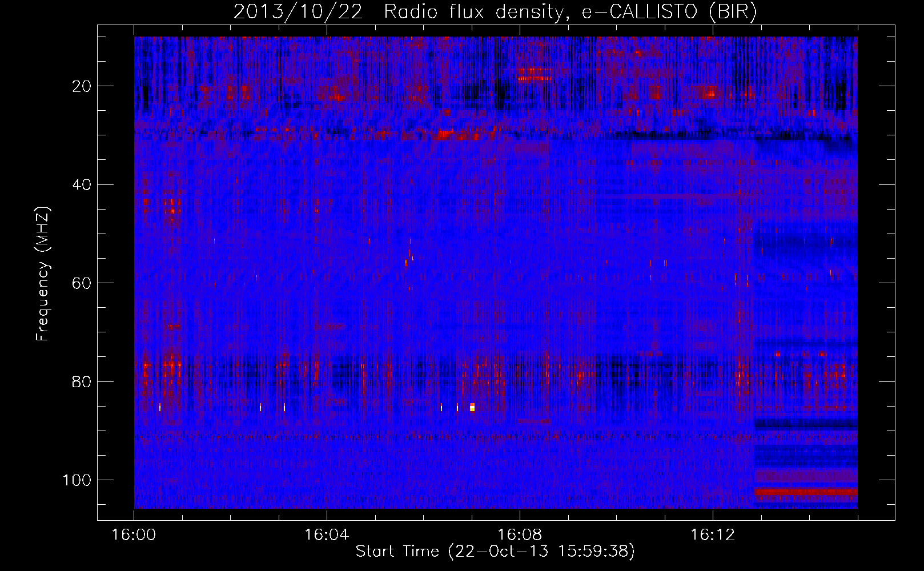This screenshot has height=571, width=924.
Task: Click the "80" frequency tick label
Action: pyautogui.click(x=82, y=382)
